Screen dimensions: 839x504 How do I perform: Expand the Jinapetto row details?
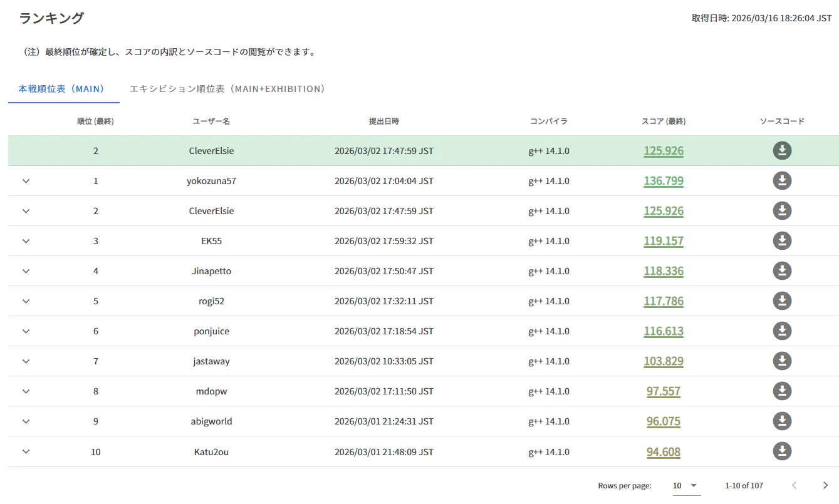coord(26,271)
